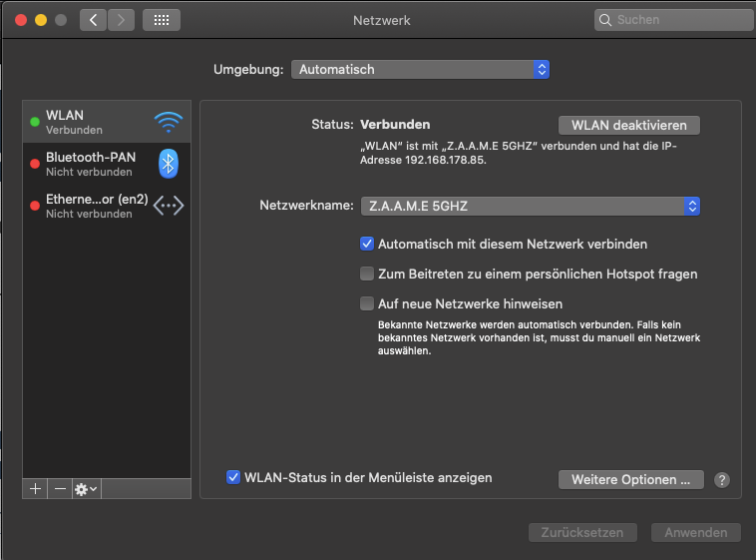Show all preferences grid icon
Image resolution: width=756 pixels, height=560 pixels.
(x=162, y=20)
